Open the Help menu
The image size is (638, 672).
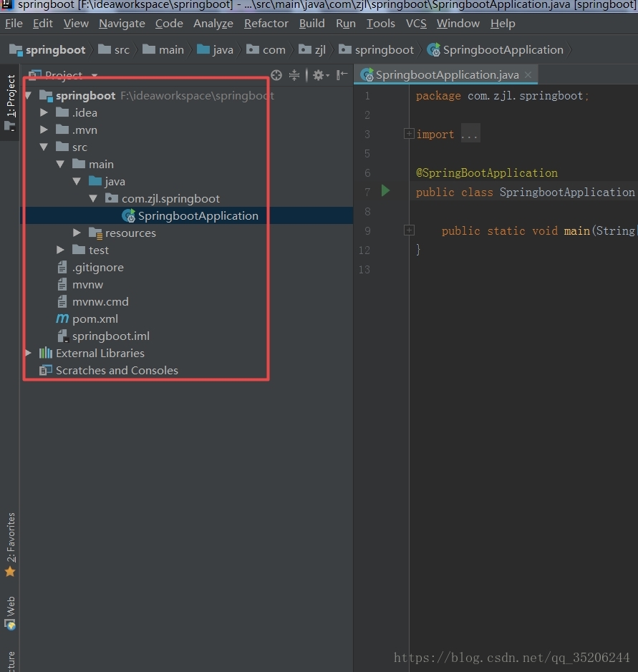[x=503, y=24]
